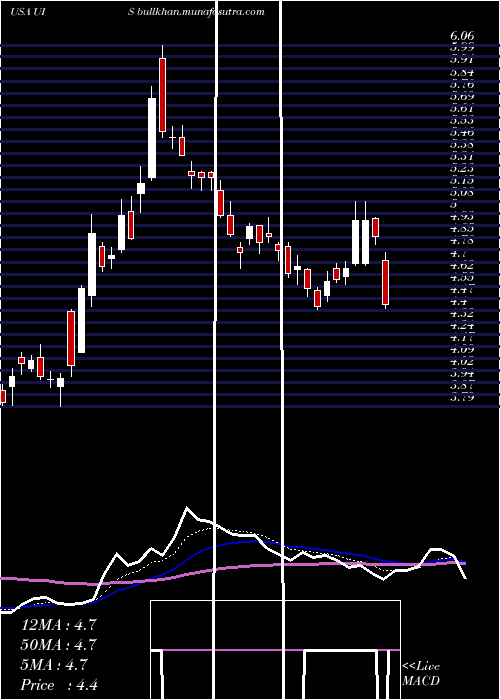Click the "50MA : 4.7" legend line

pyautogui.click(x=59, y=645)
